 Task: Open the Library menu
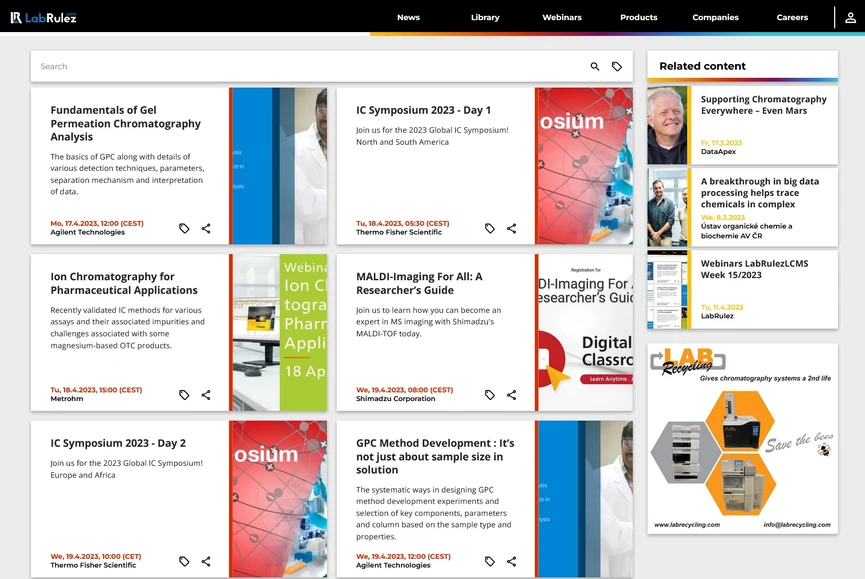pos(485,17)
